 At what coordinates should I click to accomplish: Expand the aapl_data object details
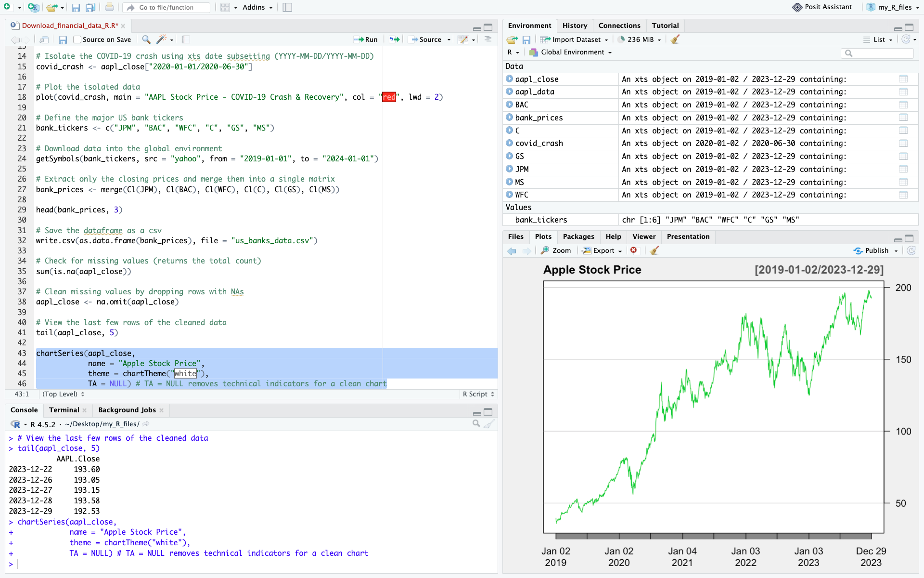click(509, 92)
